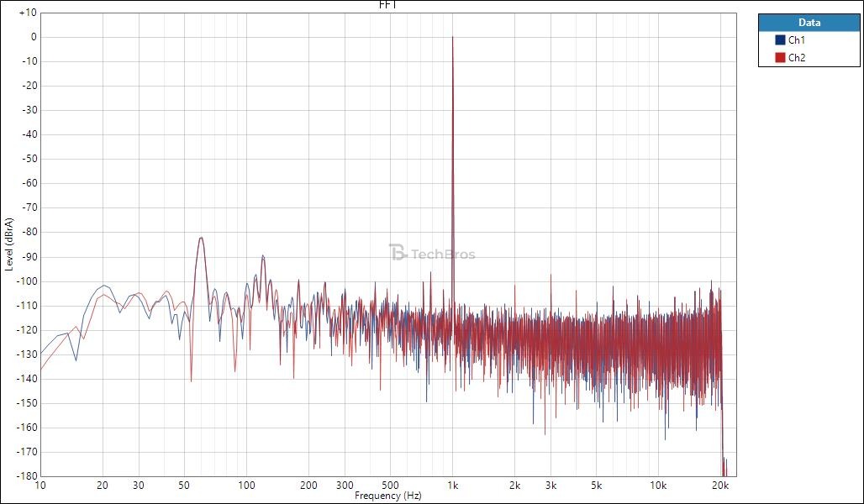
Task: Click the Data legend header
Action: coord(809,23)
